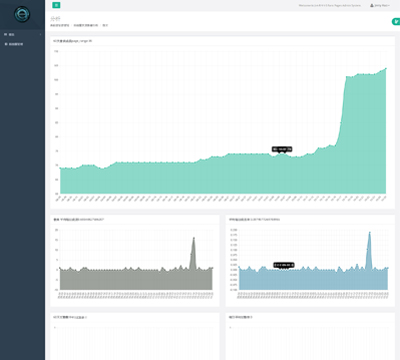Click the peak data point of green chart
Screen dimensions: 400x360
click(386, 68)
